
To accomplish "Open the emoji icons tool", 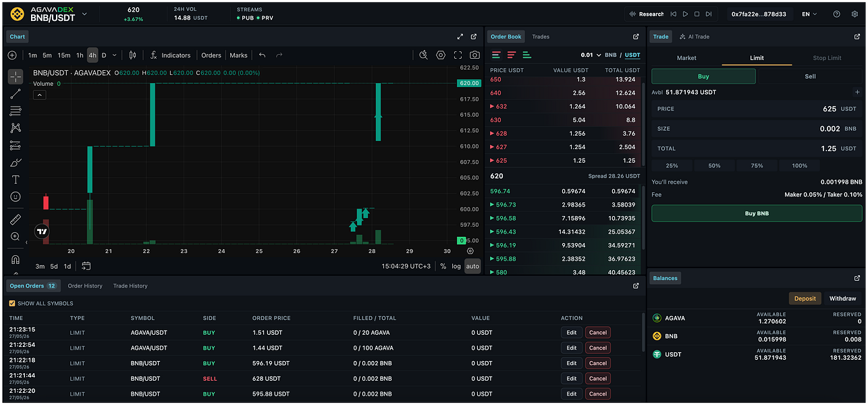I will pyautogui.click(x=15, y=196).
